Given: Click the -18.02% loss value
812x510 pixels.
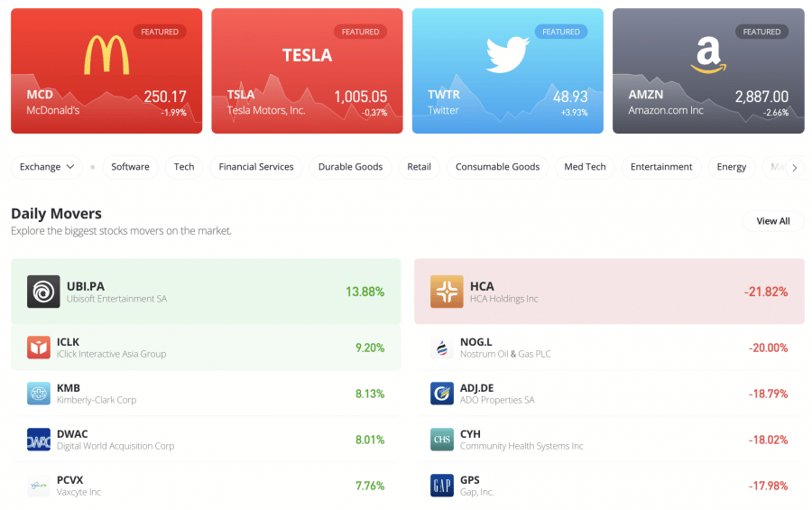Looking at the screenshot, I should pos(768,440).
